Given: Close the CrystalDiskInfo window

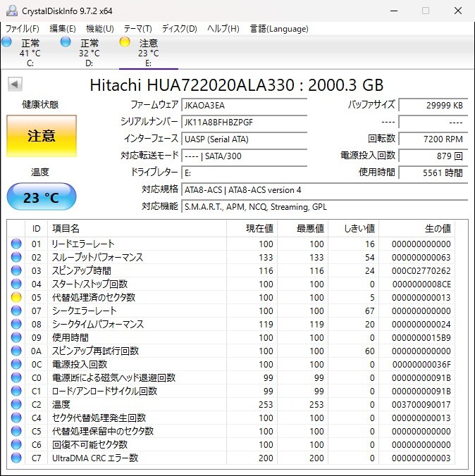Looking at the screenshot, I should 458,11.
